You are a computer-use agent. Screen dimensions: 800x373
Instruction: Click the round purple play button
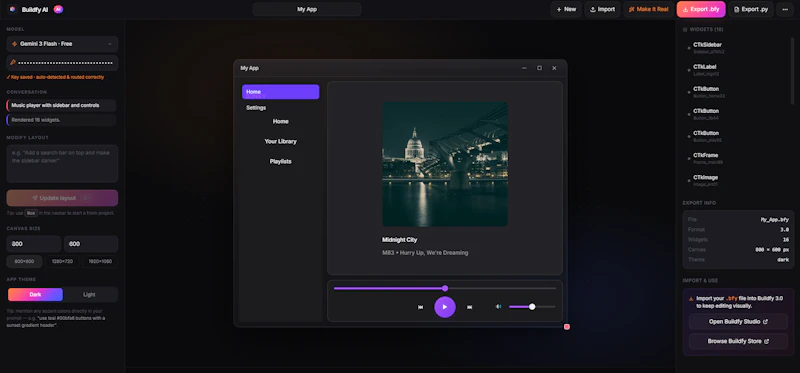pos(445,307)
